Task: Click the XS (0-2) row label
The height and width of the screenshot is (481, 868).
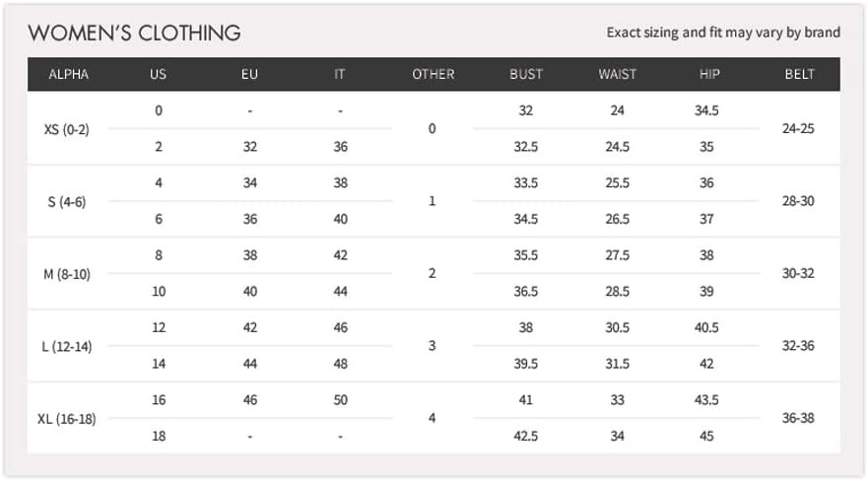Action: tap(67, 129)
